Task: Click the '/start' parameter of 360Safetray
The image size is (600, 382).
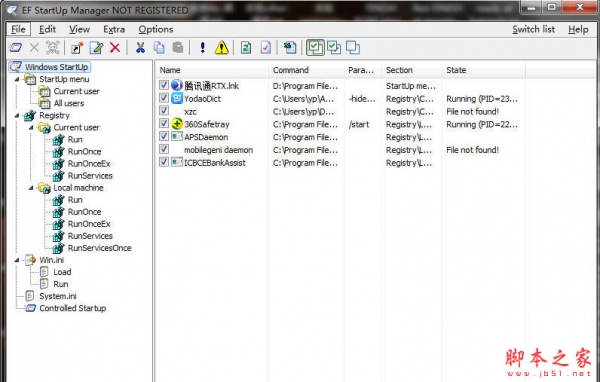Action: (359, 124)
